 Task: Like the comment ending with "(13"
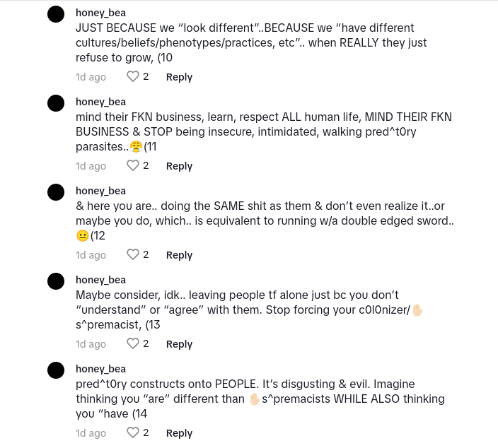click(x=133, y=343)
